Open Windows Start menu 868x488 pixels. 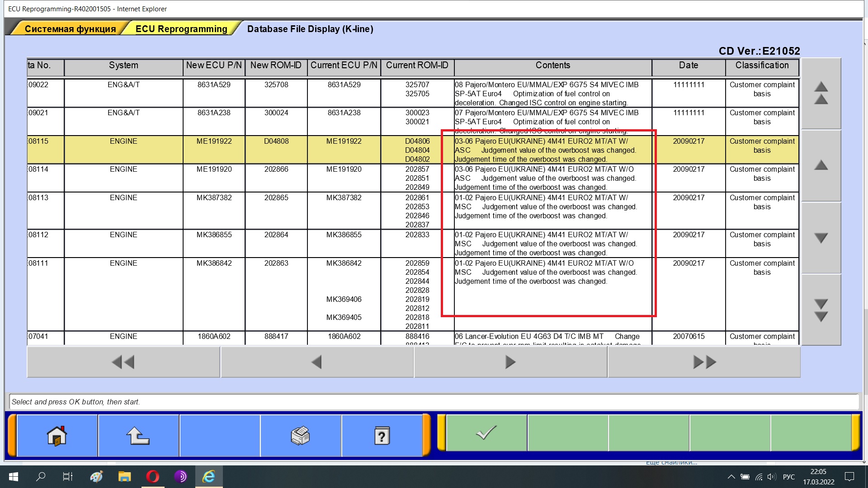[x=14, y=477]
